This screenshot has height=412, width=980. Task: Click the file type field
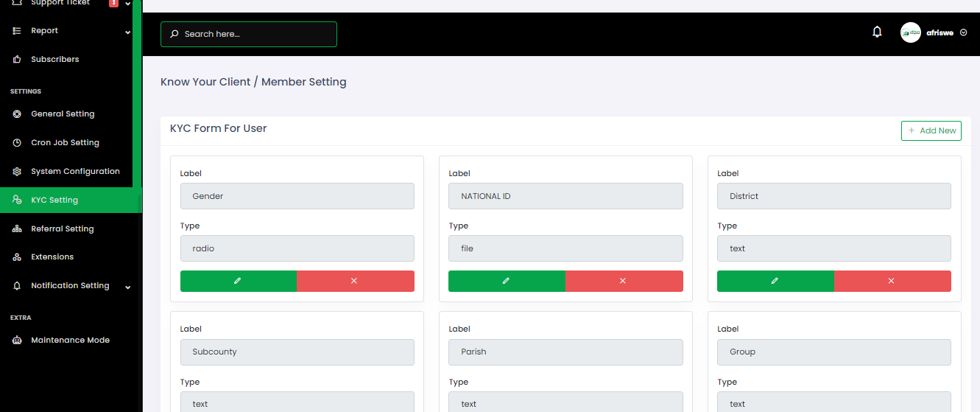pos(565,248)
